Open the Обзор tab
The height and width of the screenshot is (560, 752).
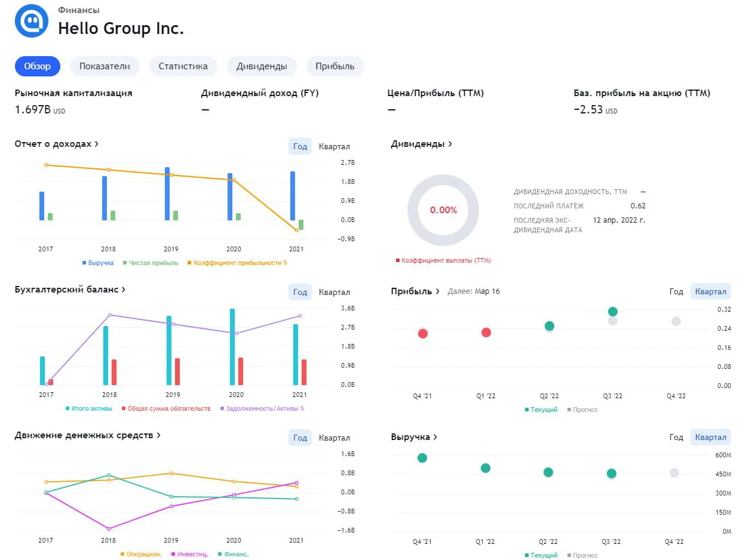point(38,66)
